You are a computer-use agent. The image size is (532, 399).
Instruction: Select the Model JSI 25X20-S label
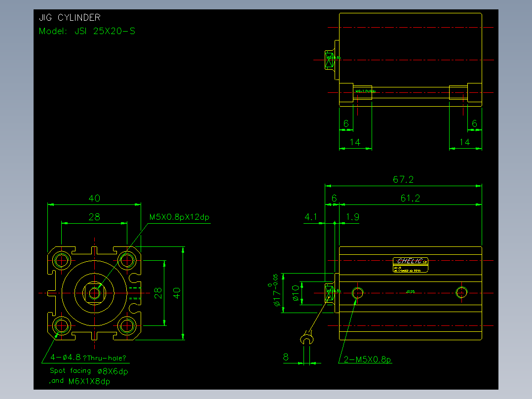[x=87, y=31]
